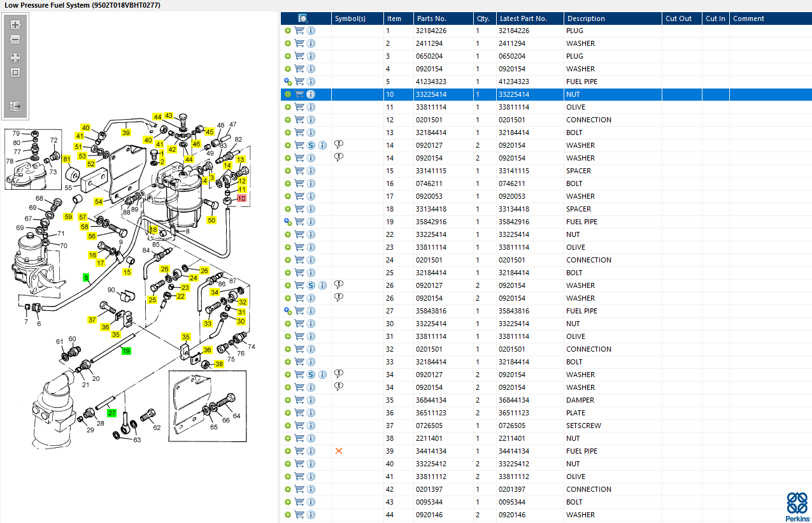Zoom in on the diagram with plus icon
812x523 pixels.
coord(15,25)
